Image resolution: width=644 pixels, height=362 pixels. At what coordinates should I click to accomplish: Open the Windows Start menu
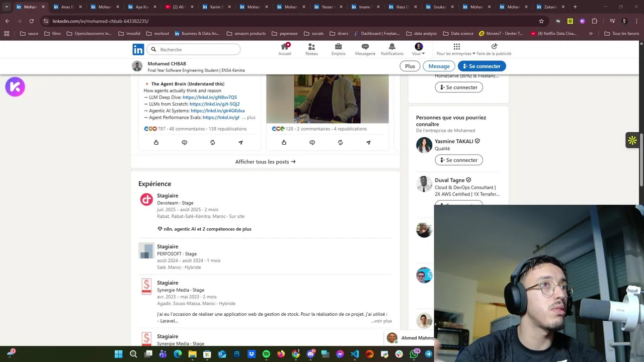tap(118, 354)
